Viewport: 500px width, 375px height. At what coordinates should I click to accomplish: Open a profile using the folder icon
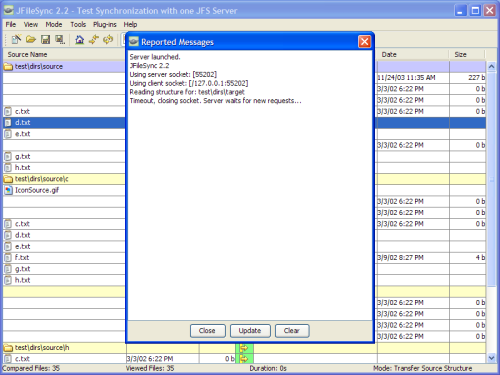coord(31,40)
